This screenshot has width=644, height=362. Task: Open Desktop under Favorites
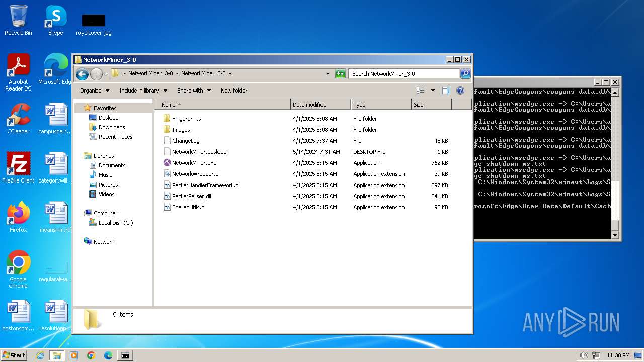(x=108, y=118)
